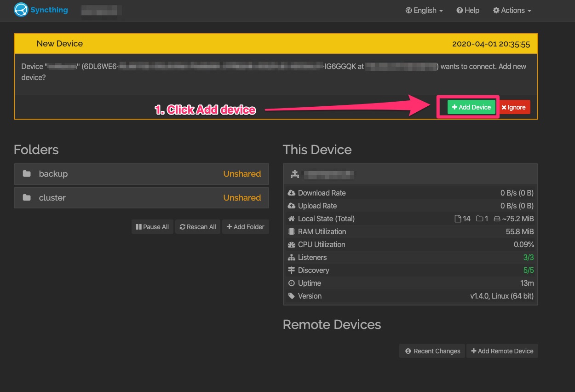The height and width of the screenshot is (392, 575).
Task: Click the Local State home icon
Action: click(x=291, y=219)
